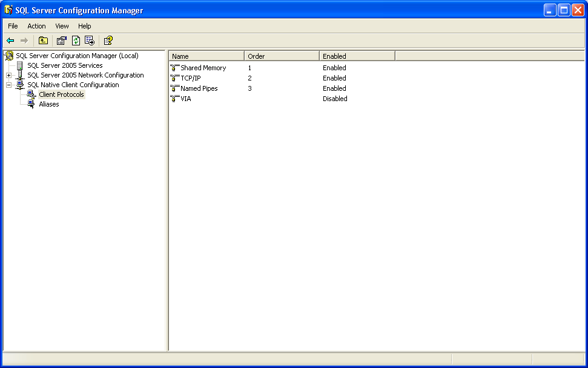
Task: Select the Named Pipes protocol row
Action: 199,88
